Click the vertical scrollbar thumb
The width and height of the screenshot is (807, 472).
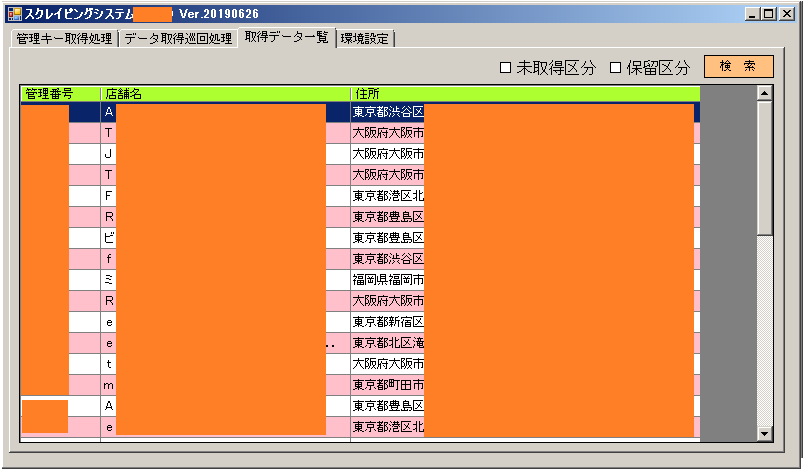click(765, 168)
